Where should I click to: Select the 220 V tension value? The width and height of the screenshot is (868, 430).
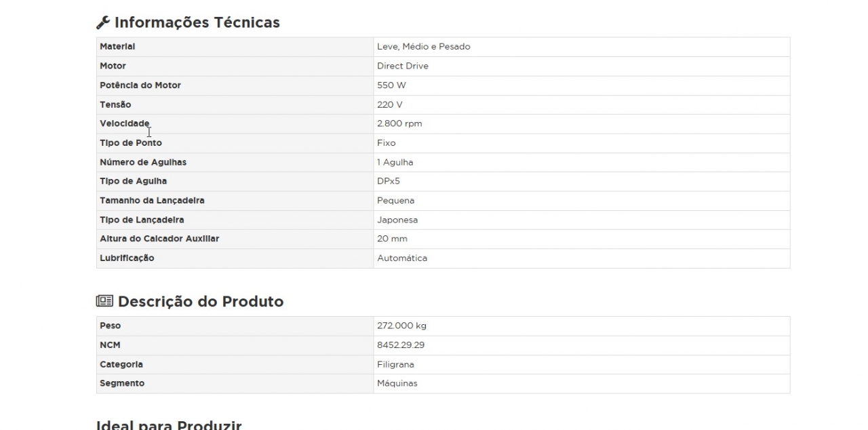point(390,104)
